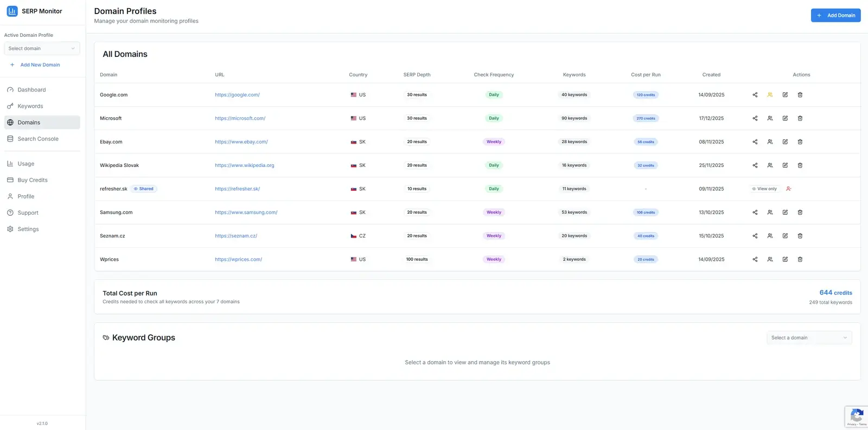The height and width of the screenshot is (430, 868).
Task: Click the 249 total keywords text
Action: pyautogui.click(x=831, y=303)
